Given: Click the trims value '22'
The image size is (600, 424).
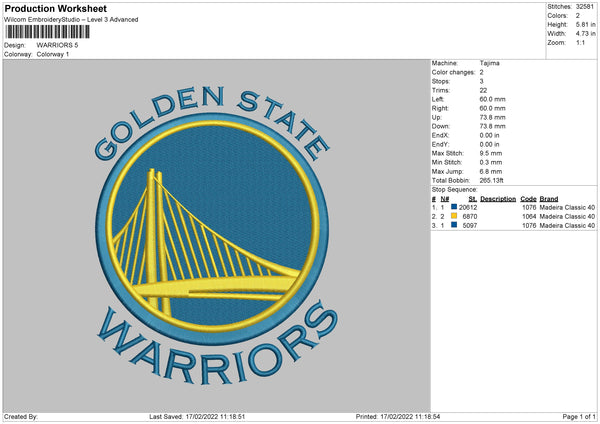Looking at the screenshot, I should (483, 90).
